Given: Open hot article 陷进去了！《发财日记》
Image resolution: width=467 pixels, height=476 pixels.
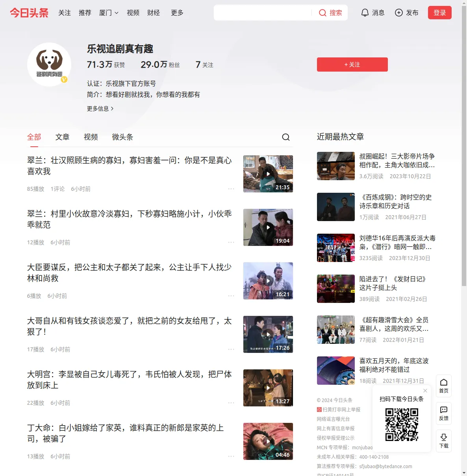Looking at the screenshot, I should (x=393, y=283).
